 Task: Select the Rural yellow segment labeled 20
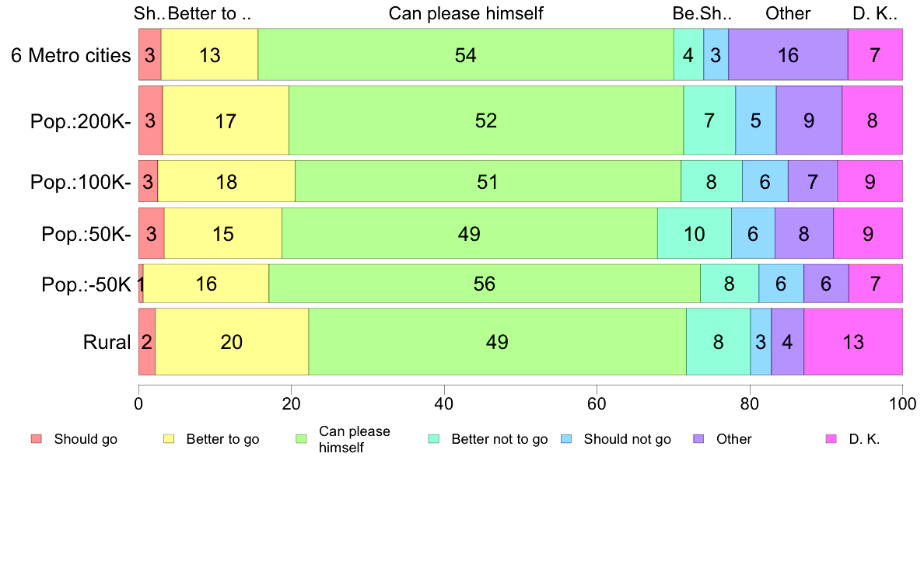(x=232, y=342)
